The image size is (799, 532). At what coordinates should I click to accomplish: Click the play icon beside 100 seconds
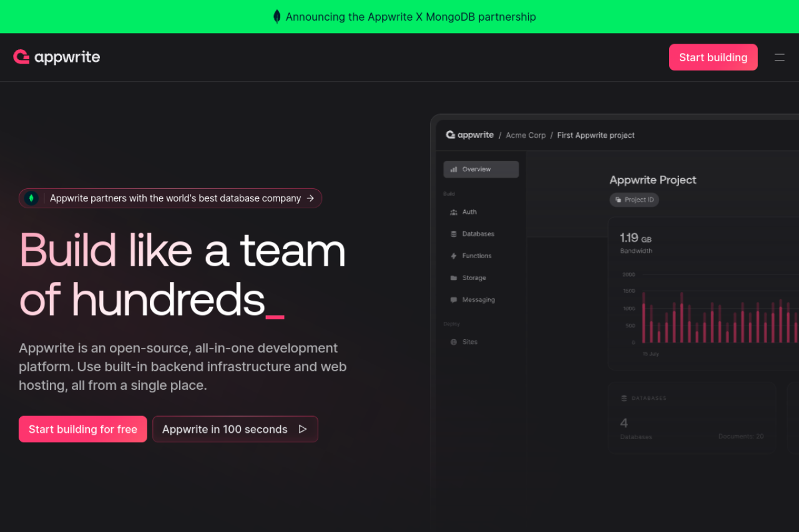point(303,429)
